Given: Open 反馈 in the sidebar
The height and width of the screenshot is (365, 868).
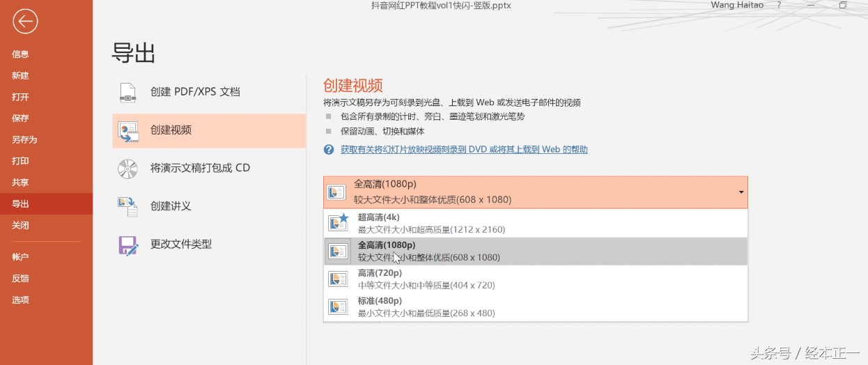Looking at the screenshot, I should [x=20, y=279].
